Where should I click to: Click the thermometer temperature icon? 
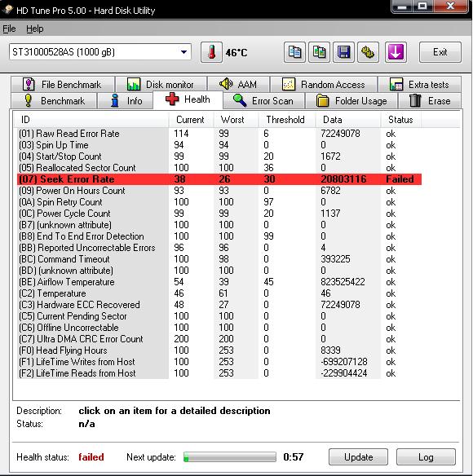211,52
